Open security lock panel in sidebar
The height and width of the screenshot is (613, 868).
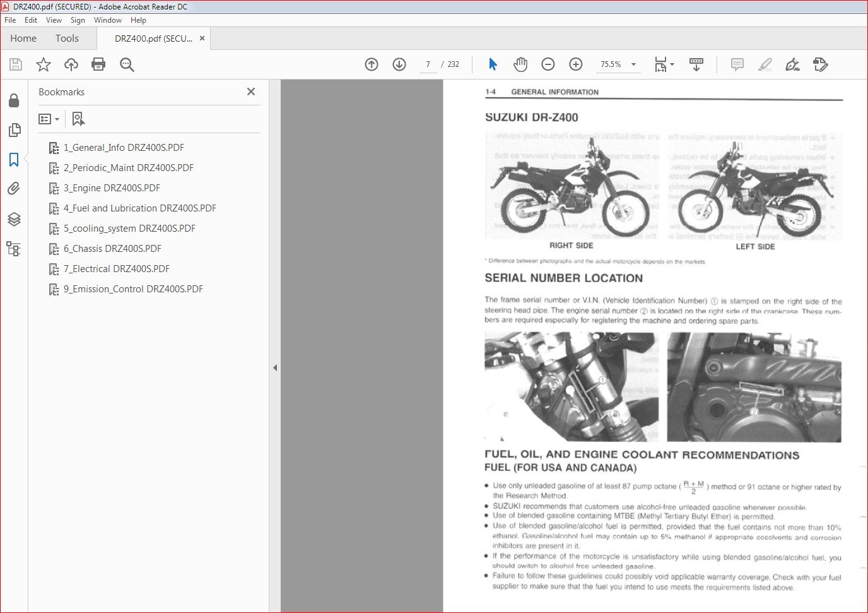click(14, 100)
